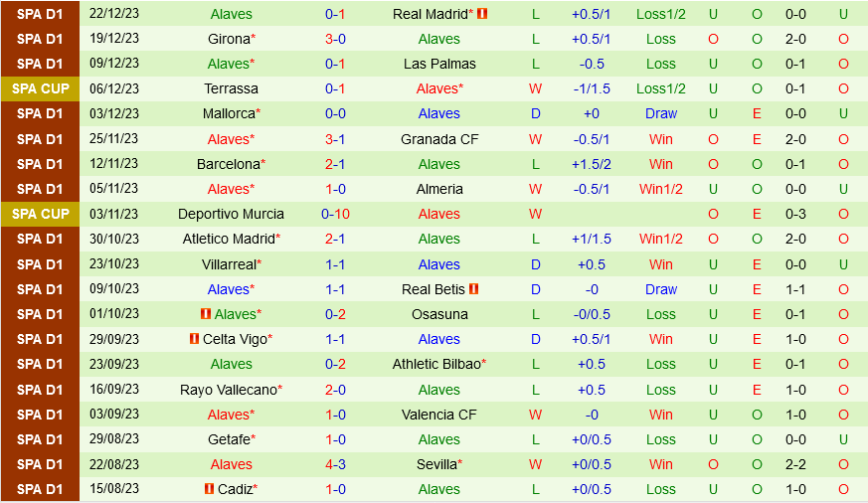Click the SPA CUP label for the Terrassa match
Screen dimensions: 868x503
click(41, 88)
